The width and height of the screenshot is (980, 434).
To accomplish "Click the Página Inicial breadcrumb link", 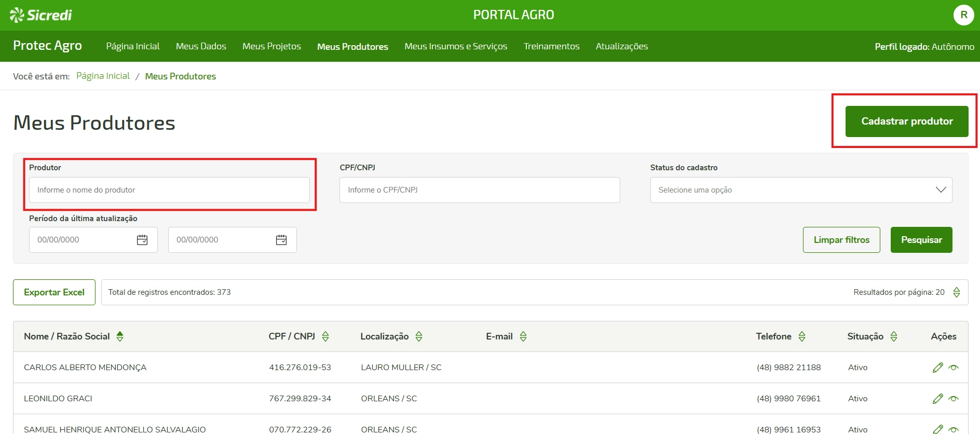I will (103, 76).
